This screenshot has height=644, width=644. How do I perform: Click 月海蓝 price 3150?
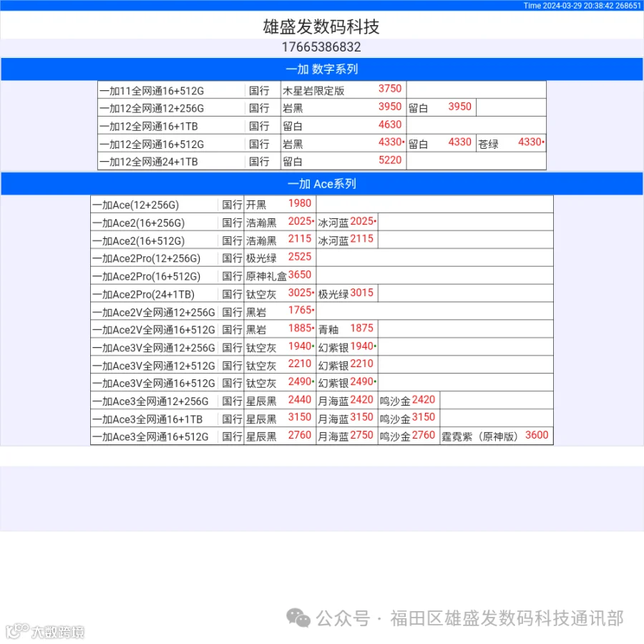(361, 418)
